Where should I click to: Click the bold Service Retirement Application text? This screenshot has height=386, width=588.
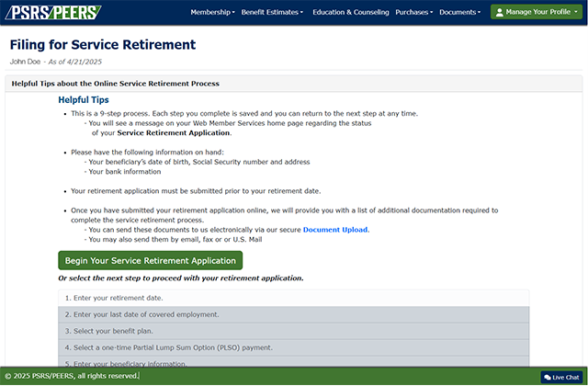click(174, 132)
